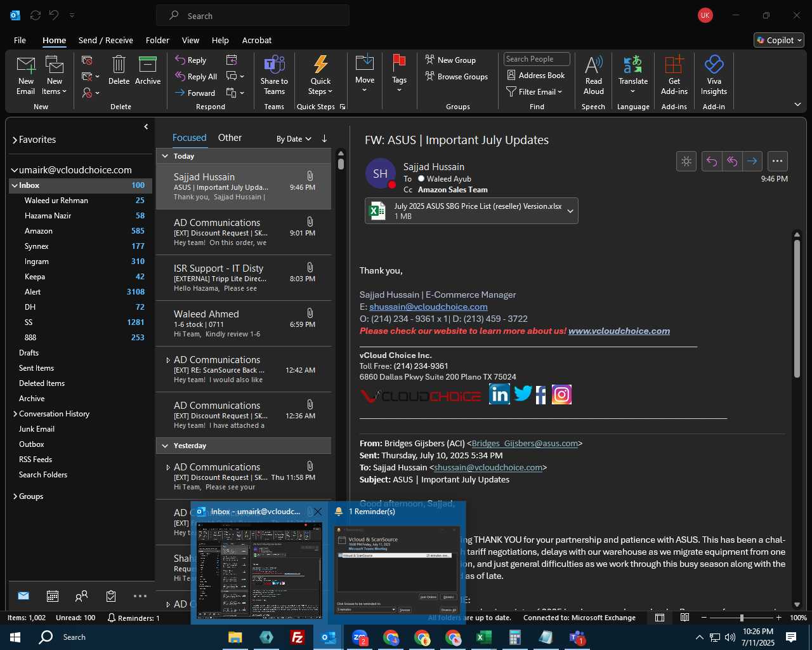Screen dimensions: 812x650
Task: Click the zoom slider in status bar
Action: (x=742, y=618)
